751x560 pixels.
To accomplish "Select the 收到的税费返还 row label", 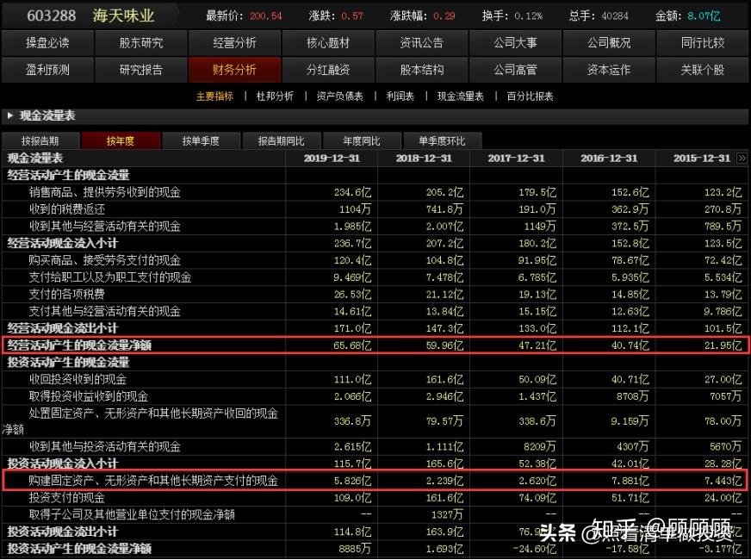I will point(67,209).
